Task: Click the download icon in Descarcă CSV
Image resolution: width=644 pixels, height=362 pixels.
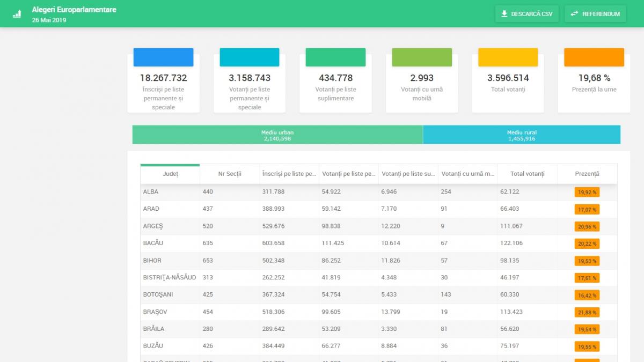Action: click(x=504, y=14)
